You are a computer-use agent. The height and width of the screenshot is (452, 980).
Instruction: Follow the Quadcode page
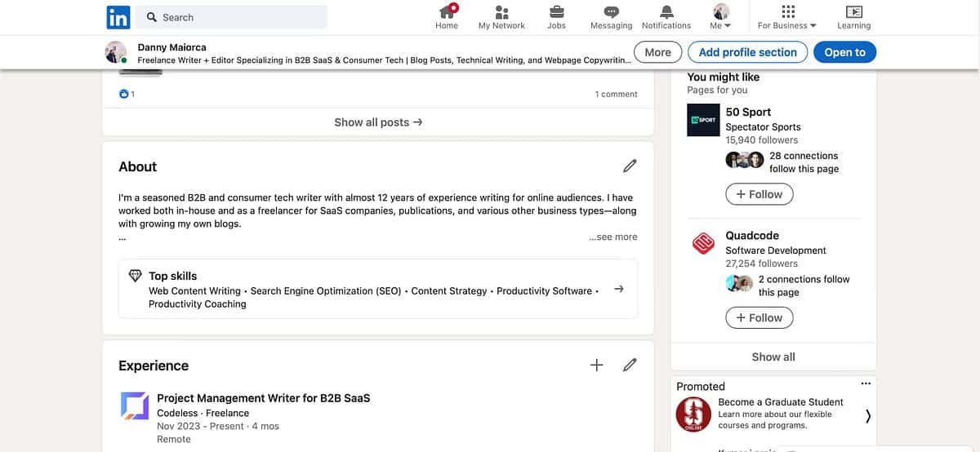759,317
